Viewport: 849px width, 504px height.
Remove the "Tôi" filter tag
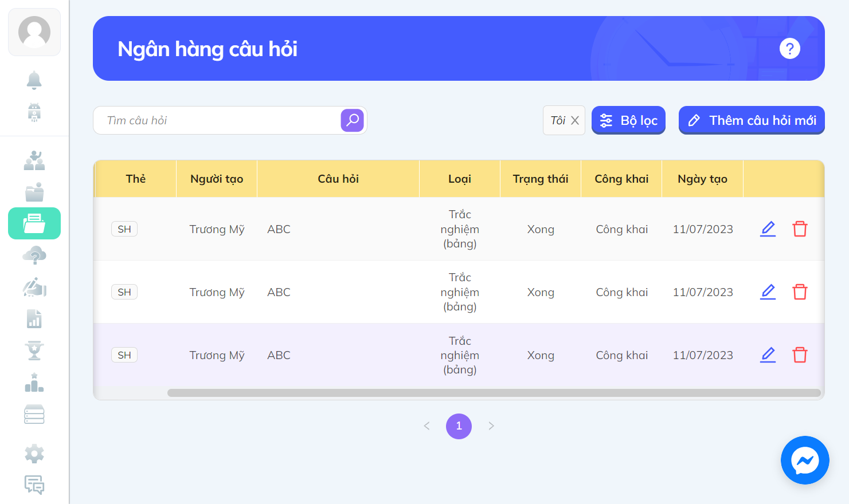click(x=575, y=120)
